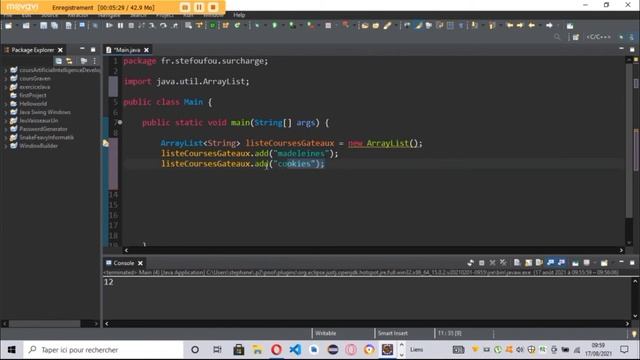This screenshot has height=360, width=640.
Task: Expand the SnakeFeavyInformatik project
Action: [5, 138]
